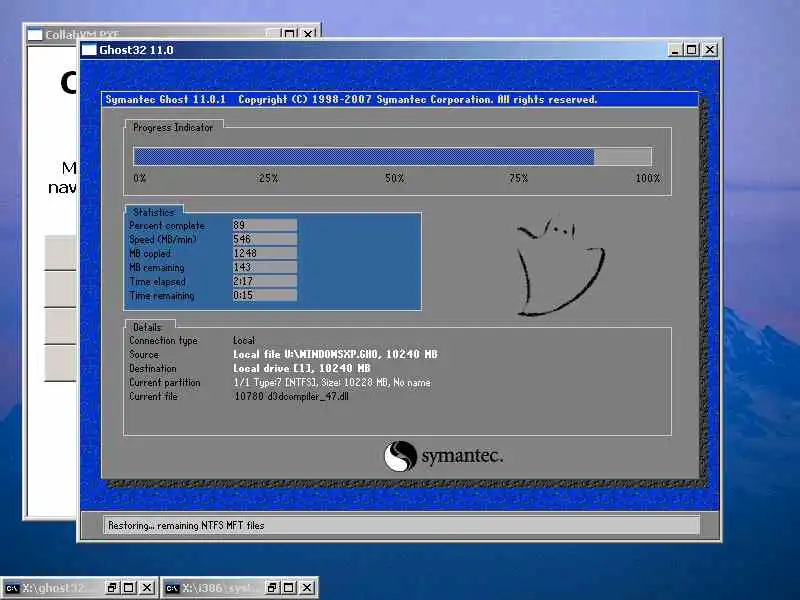Viewport: 800px width, 600px height.
Task: Close the Ghost32 11.0 window
Action: [x=710, y=49]
